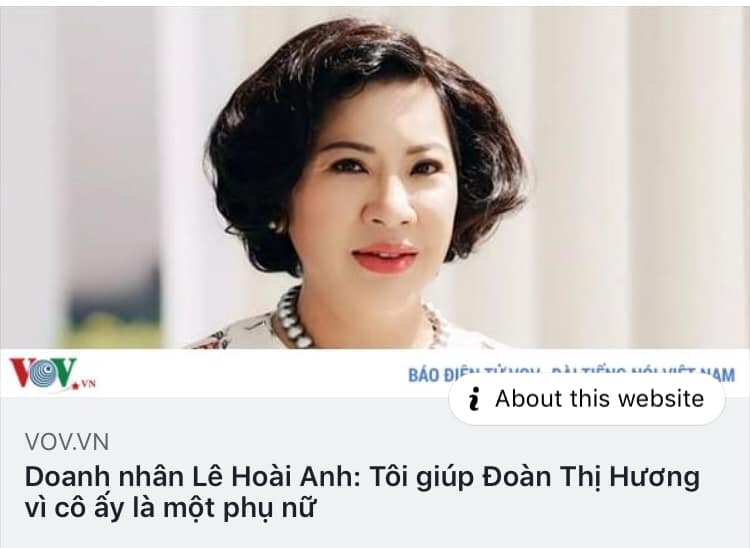Open the article photo thumbnail

[375, 178]
